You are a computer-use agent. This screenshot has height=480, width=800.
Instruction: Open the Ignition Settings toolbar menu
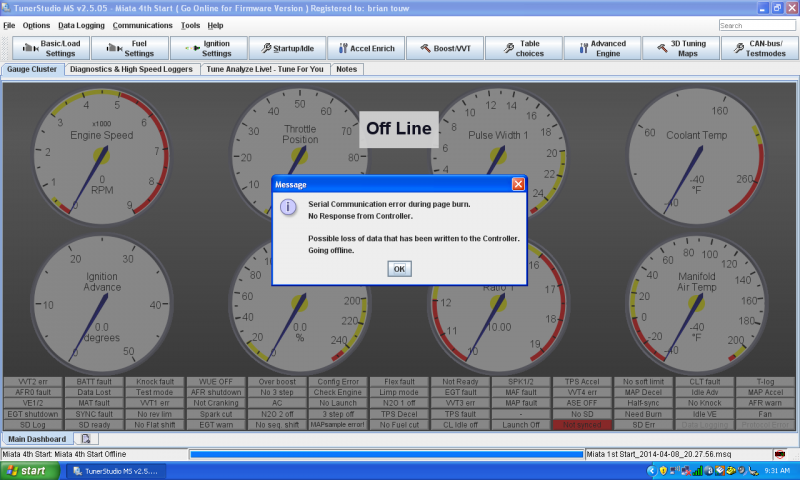click(x=208, y=48)
